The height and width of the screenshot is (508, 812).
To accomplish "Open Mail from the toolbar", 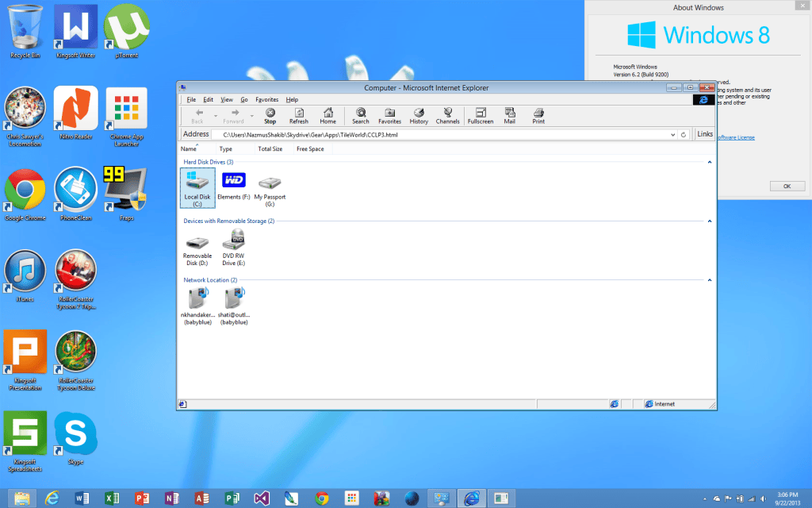I will (510, 116).
